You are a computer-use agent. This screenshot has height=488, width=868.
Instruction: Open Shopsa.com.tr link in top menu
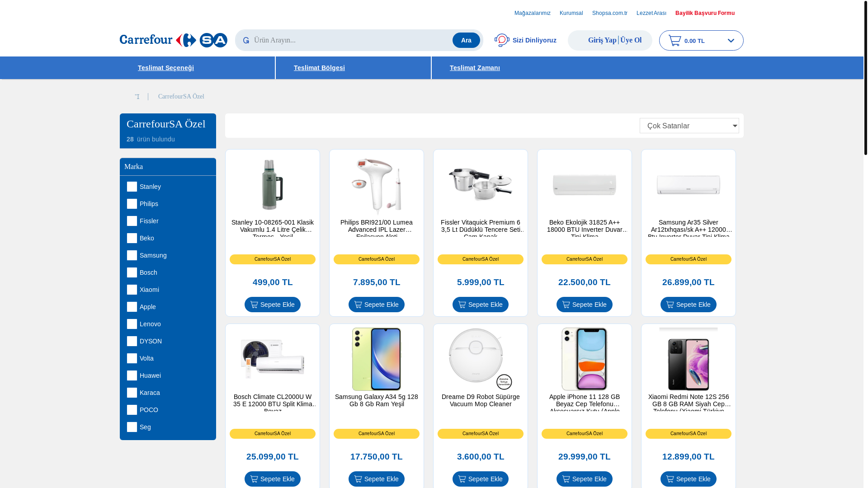[x=610, y=13]
